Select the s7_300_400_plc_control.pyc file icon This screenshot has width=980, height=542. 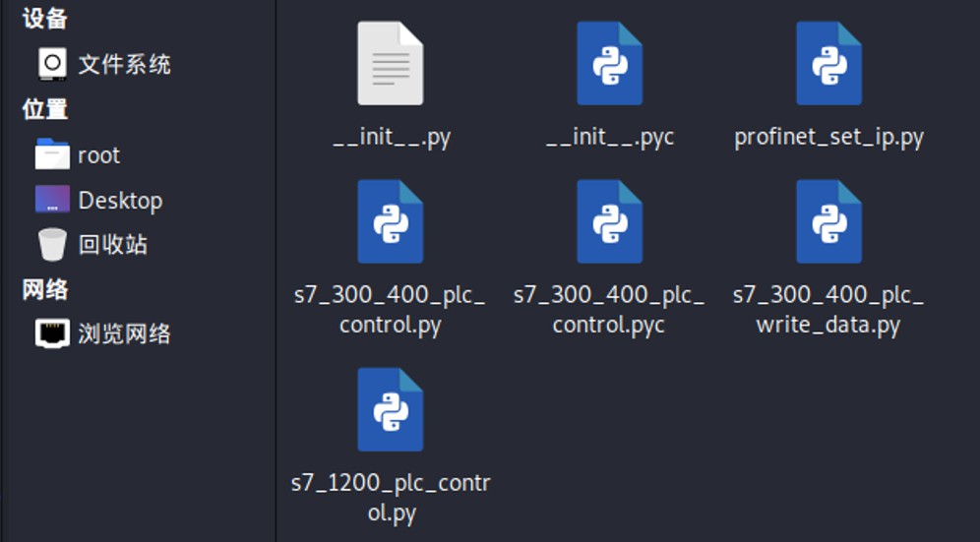click(609, 221)
